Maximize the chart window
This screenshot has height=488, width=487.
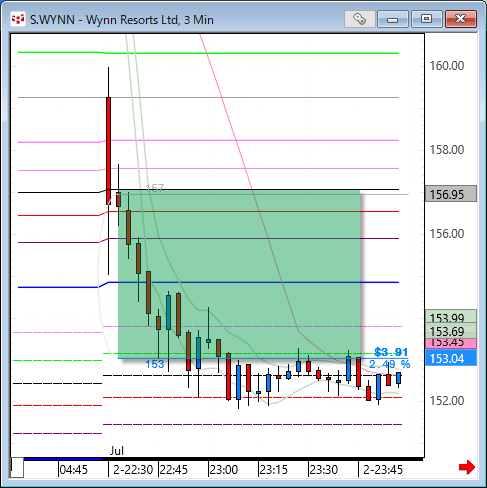[426, 19]
